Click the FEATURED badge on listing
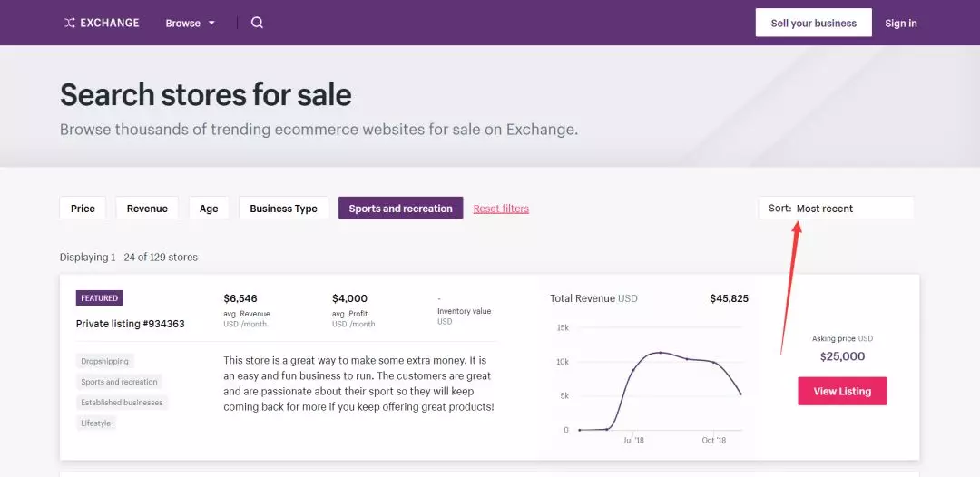980x477 pixels. [x=99, y=298]
